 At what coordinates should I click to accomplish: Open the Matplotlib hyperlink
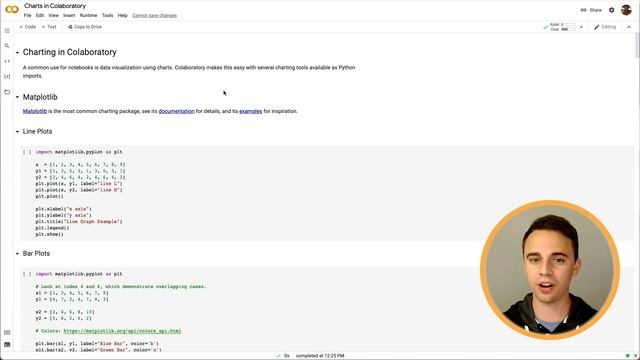(35, 111)
